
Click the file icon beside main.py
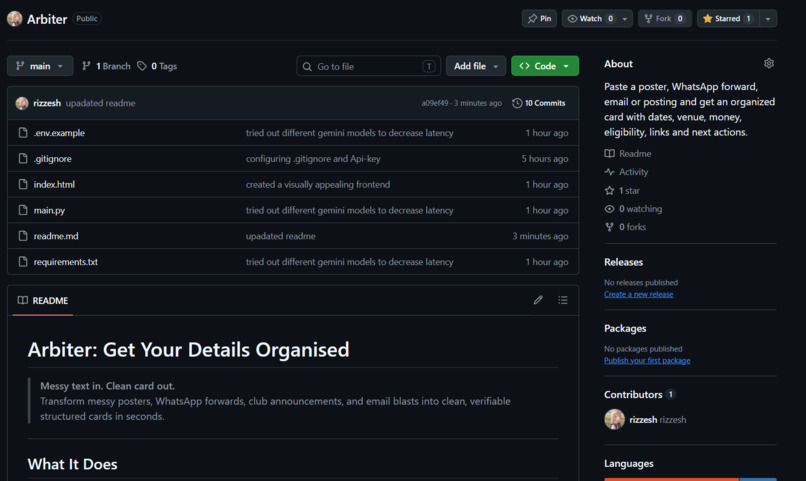[x=23, y=210]
